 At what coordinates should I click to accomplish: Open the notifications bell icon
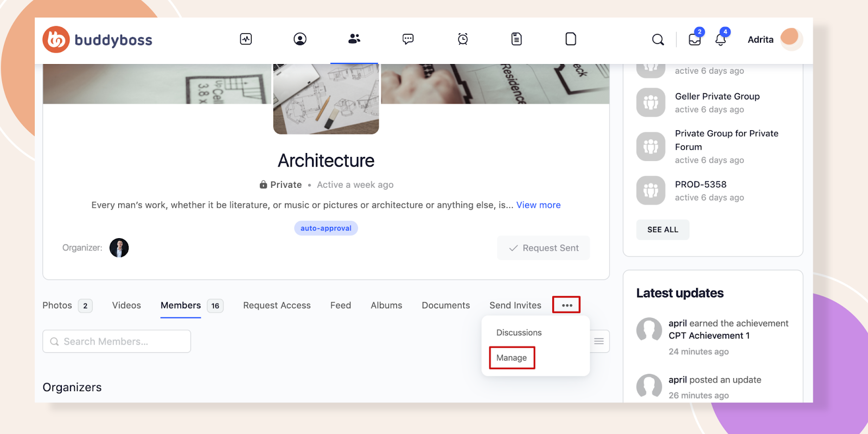coord(720,40)
